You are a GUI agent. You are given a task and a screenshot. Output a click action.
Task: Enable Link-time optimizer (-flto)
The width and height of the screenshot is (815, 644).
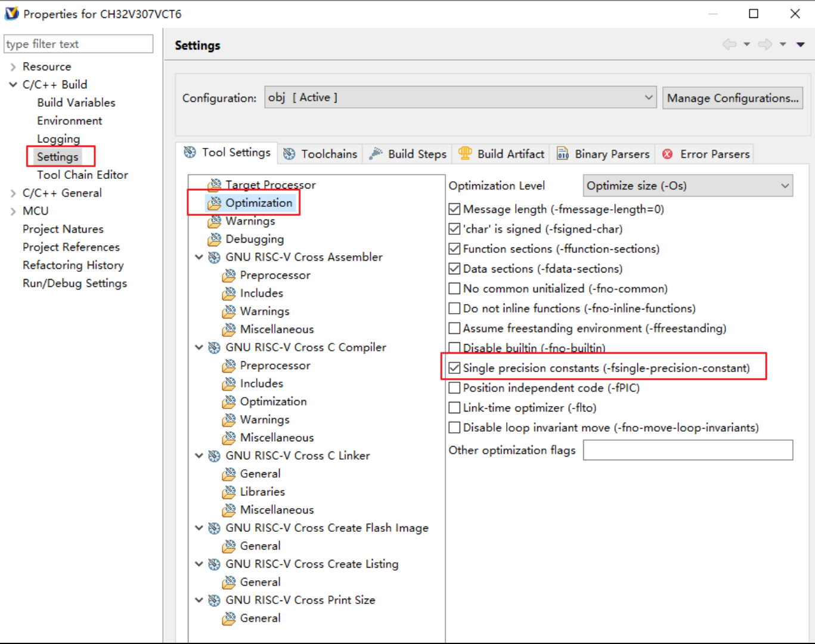pyautogui.click(x=454, y=408)
